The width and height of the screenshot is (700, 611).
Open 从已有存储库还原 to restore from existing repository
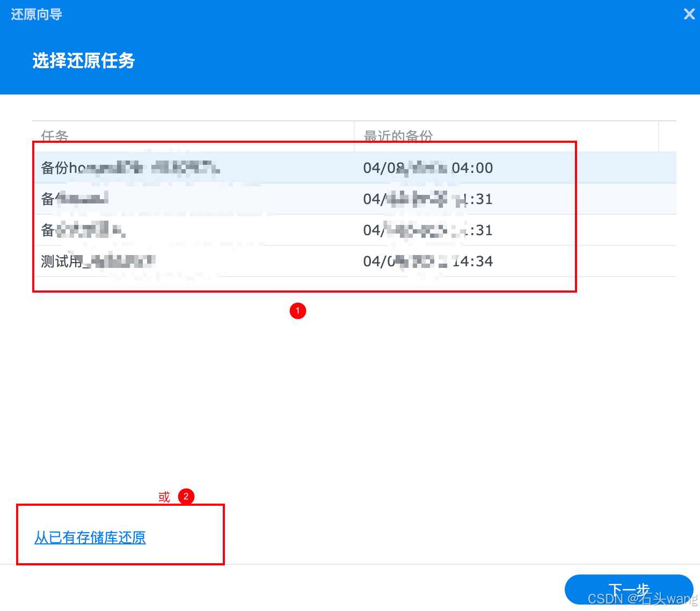tap(90, 537)
